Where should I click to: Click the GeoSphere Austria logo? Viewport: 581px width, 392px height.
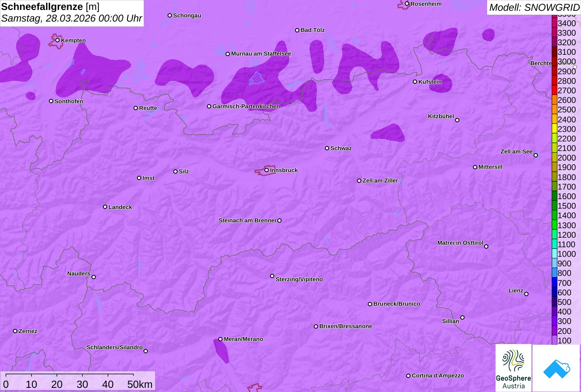[513, 368]
